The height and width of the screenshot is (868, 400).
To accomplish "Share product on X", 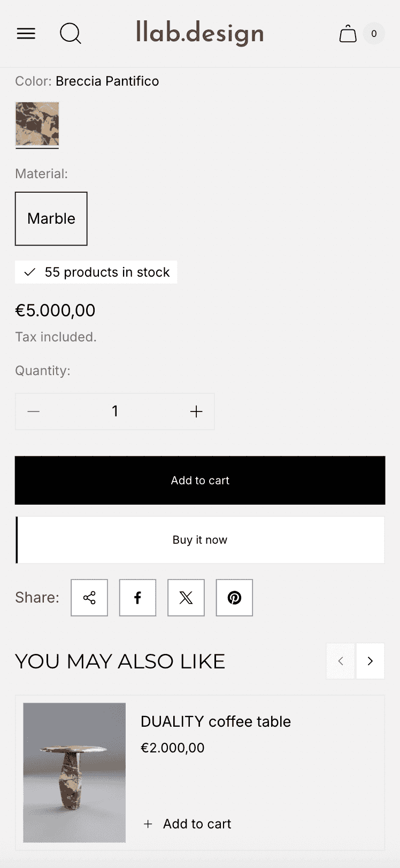I will [186, 598].
